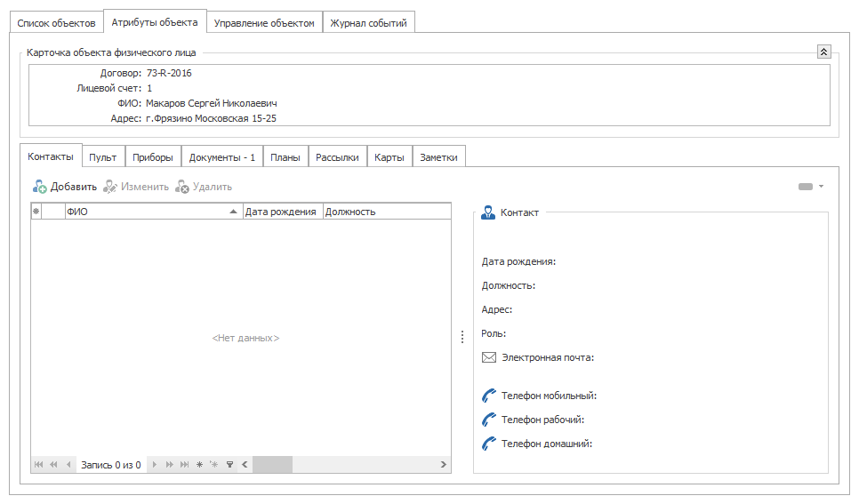This screenshot has width=859, height=504.
Task: Click the Телефон домашний phone icon
Action: [x=489, y=444]
